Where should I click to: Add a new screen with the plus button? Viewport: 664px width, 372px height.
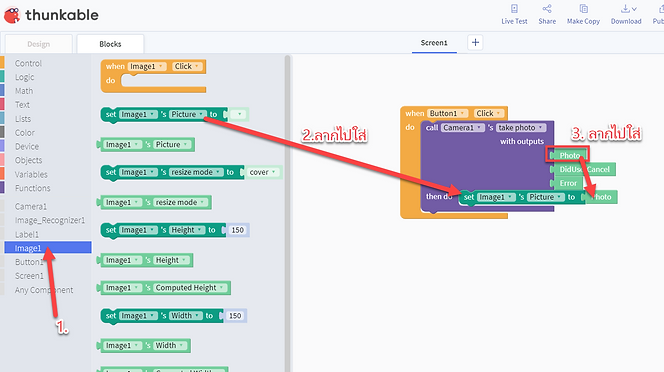[x=475, y=42]
